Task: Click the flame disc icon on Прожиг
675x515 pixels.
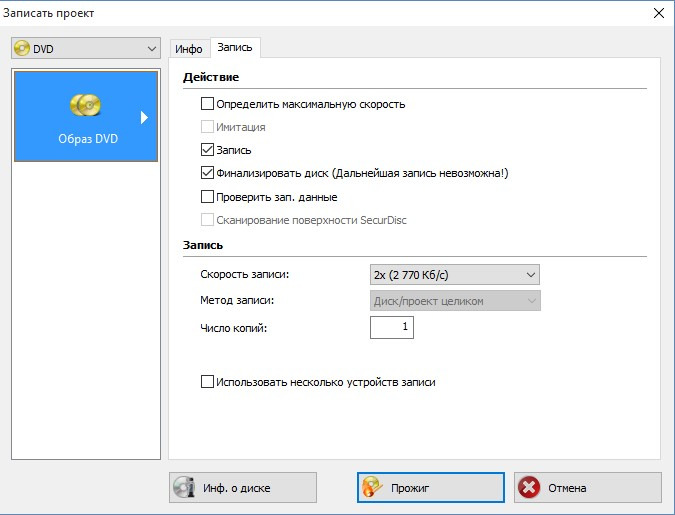Action: click(x=372, y=487)
